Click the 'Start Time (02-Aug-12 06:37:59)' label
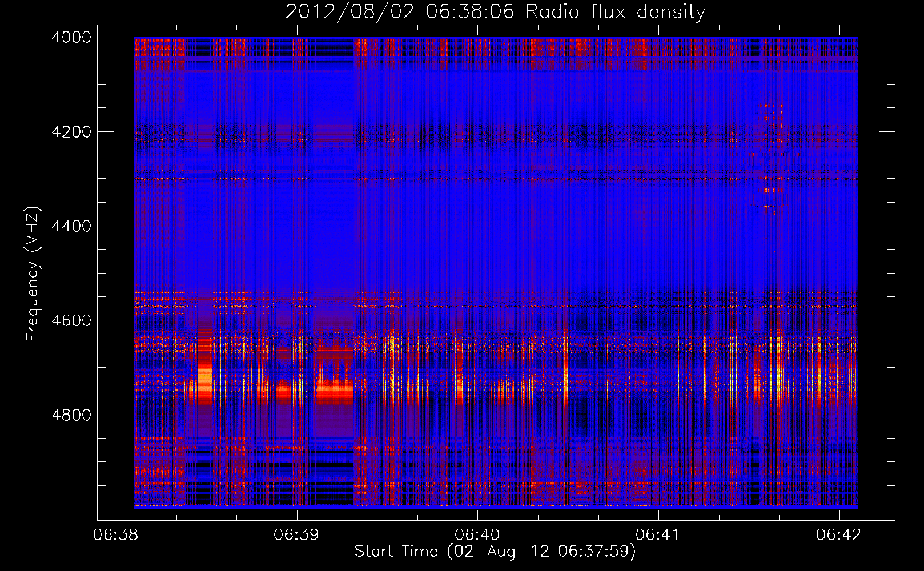This screenshot has height=571, width=924. pyautogui.click(x=495, y=552)
